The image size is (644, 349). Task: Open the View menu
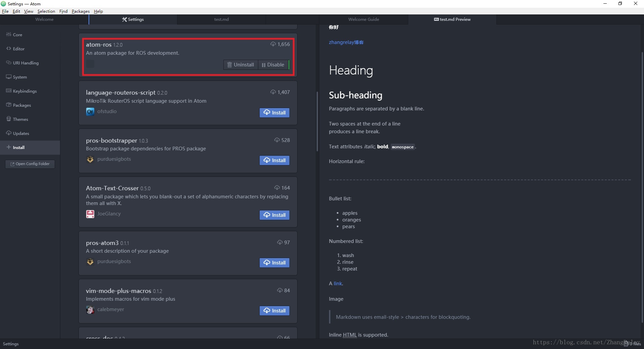[x=29, y=11]
